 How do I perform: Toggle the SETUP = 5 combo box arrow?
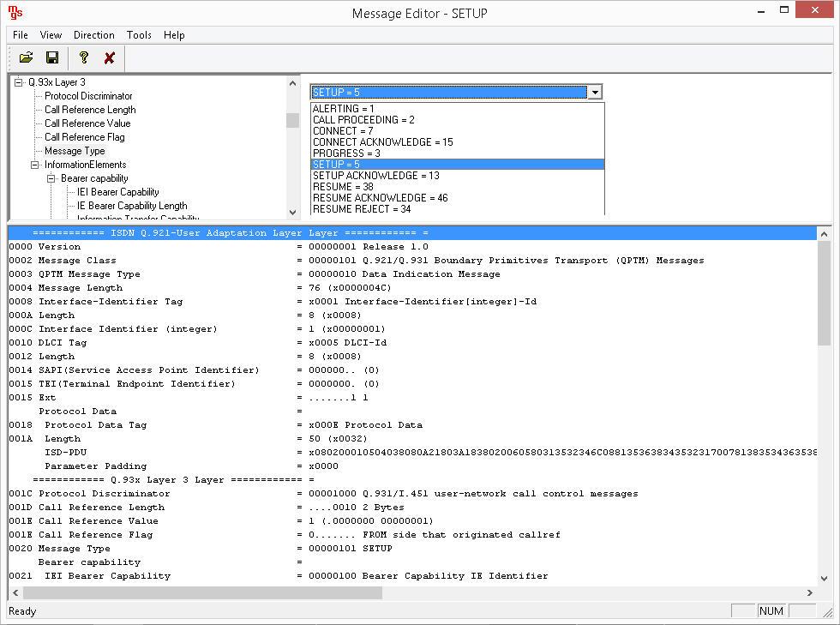pyautogui.click(x=595, y=93)
